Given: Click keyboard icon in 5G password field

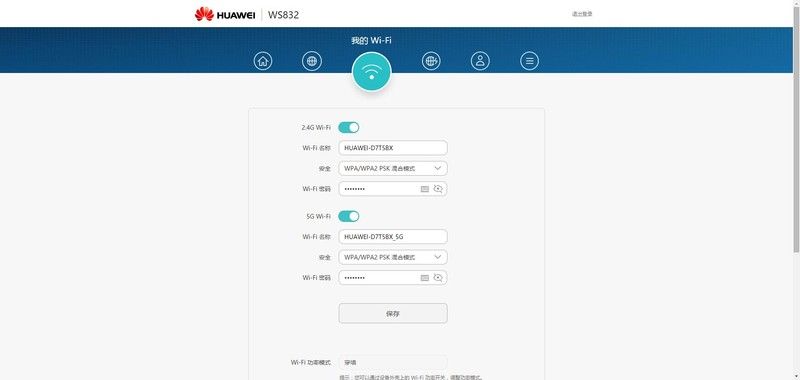Looking at the screenshot, I should coord(424,277).
